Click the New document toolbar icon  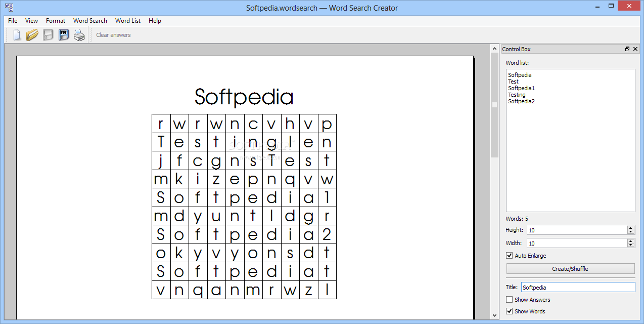17,35
